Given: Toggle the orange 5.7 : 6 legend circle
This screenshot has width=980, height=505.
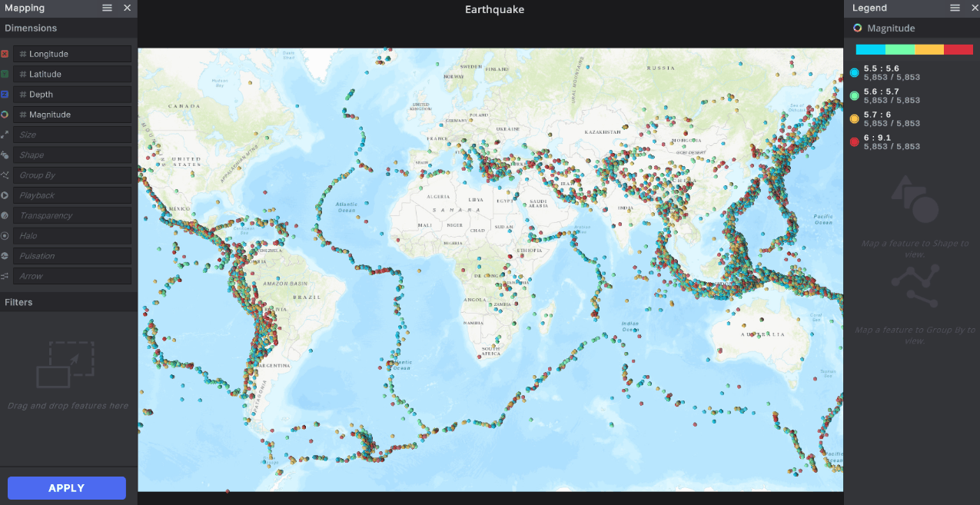Looking at the screenshot, I should 855,119.
